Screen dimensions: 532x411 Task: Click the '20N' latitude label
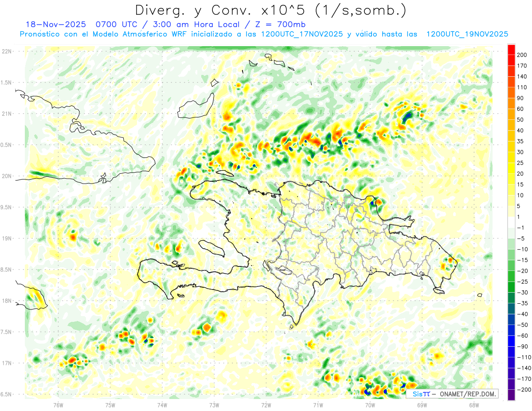6,176
